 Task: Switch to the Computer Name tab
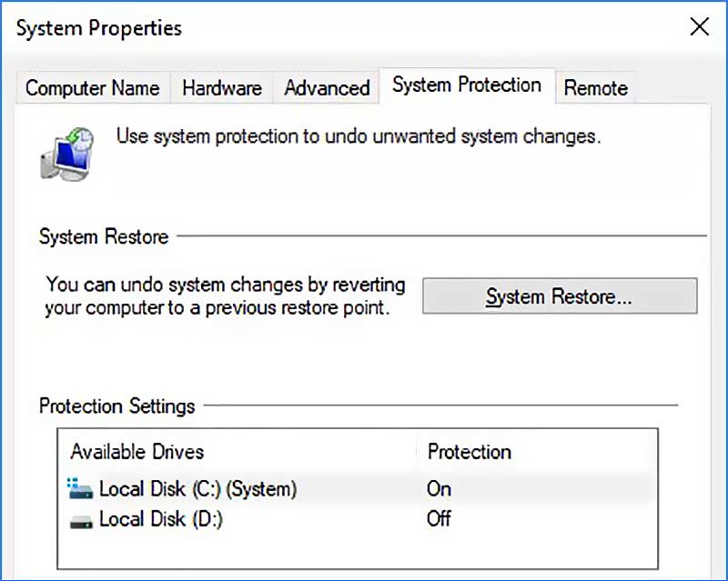pos(92,88)
